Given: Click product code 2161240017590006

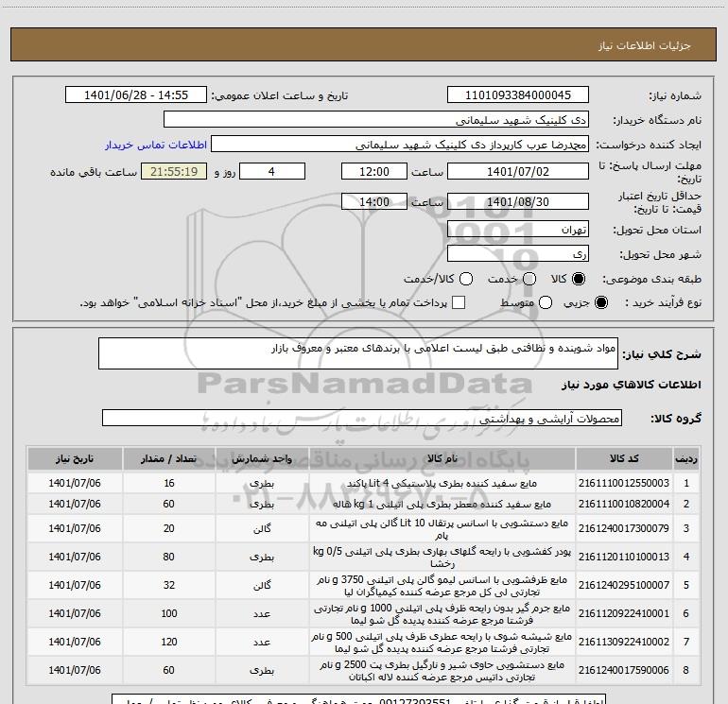Looking at the screenshot, I should pos(624,670).
